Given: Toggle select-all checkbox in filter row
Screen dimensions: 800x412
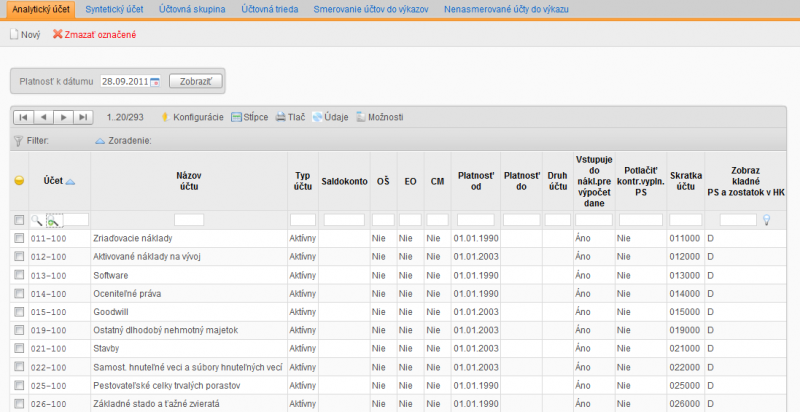Looking at the screenshot, I should coord(19,220).
